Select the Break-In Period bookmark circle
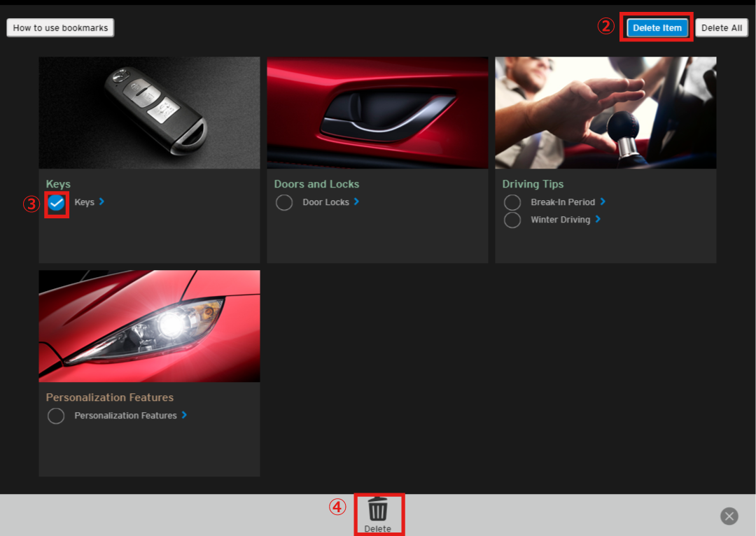Viewport: 756px width, 536px height. click(x=512, y=203)
